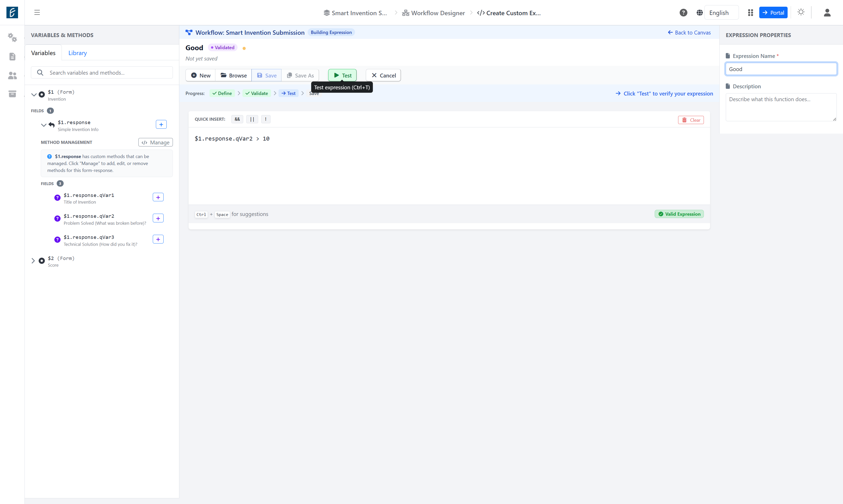Open the user profile icon
Image resolution: width=843 pixels, height=504 pixels.
pyautogui.click(x=827, y=13)
